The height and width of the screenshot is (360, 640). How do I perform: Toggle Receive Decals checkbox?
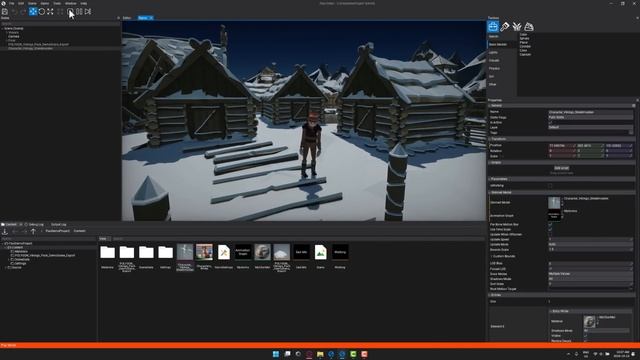(x=586, y=340)
